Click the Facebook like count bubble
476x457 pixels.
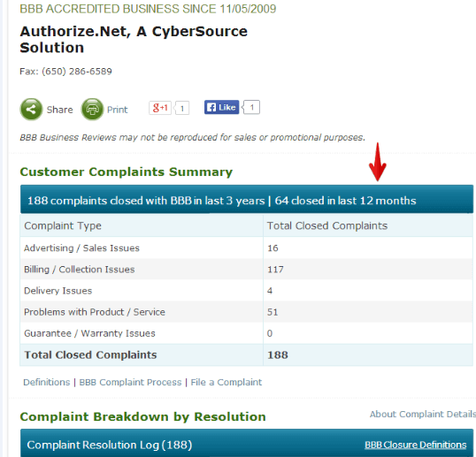click(x=252, y=107)
